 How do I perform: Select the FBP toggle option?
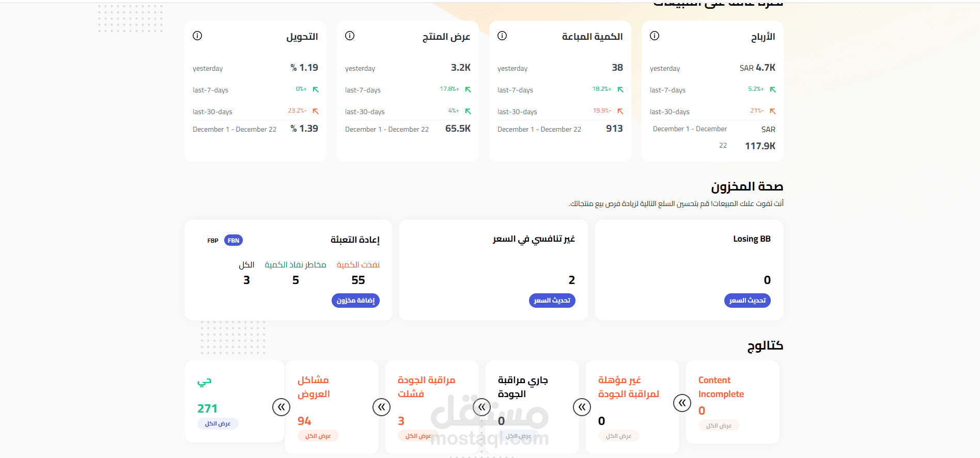213,241
